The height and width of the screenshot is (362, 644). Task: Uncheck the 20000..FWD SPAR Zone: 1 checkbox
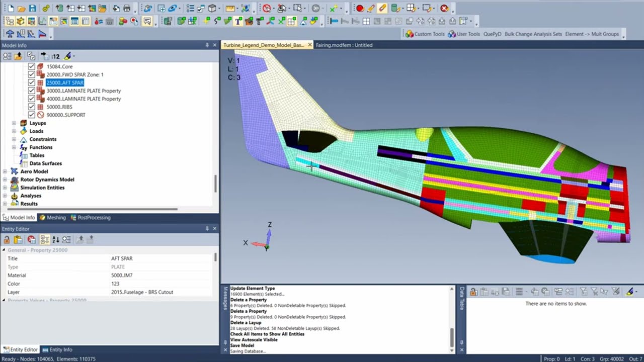[x=32, y=74]
